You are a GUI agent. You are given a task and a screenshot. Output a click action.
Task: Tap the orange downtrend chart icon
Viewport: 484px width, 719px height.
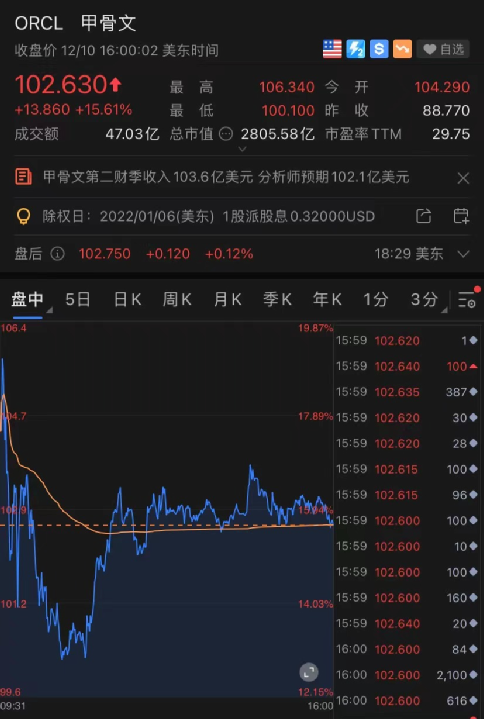[x=402, y=49]
